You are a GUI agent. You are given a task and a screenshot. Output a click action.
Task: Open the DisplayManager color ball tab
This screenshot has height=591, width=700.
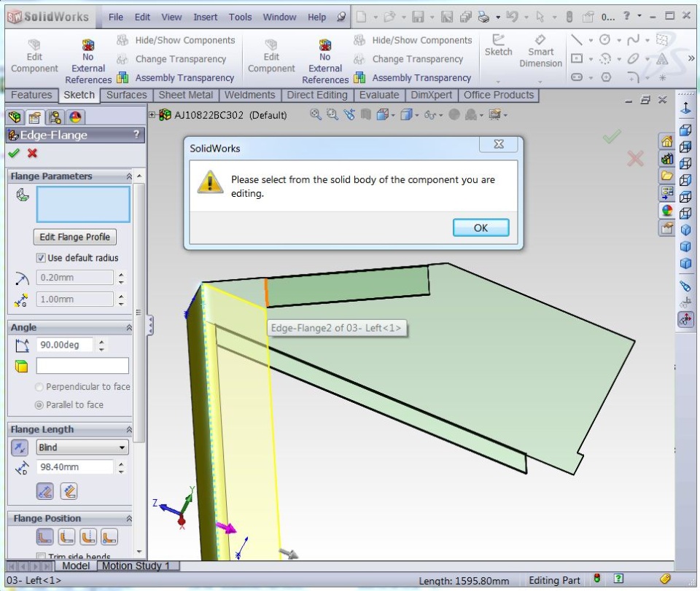[75, 117]
